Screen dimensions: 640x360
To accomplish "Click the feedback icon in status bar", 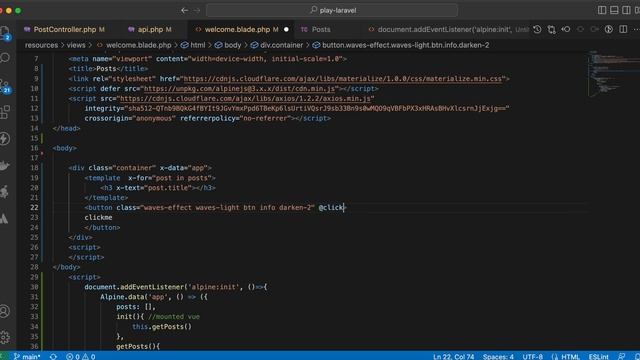I will [622, 356].
